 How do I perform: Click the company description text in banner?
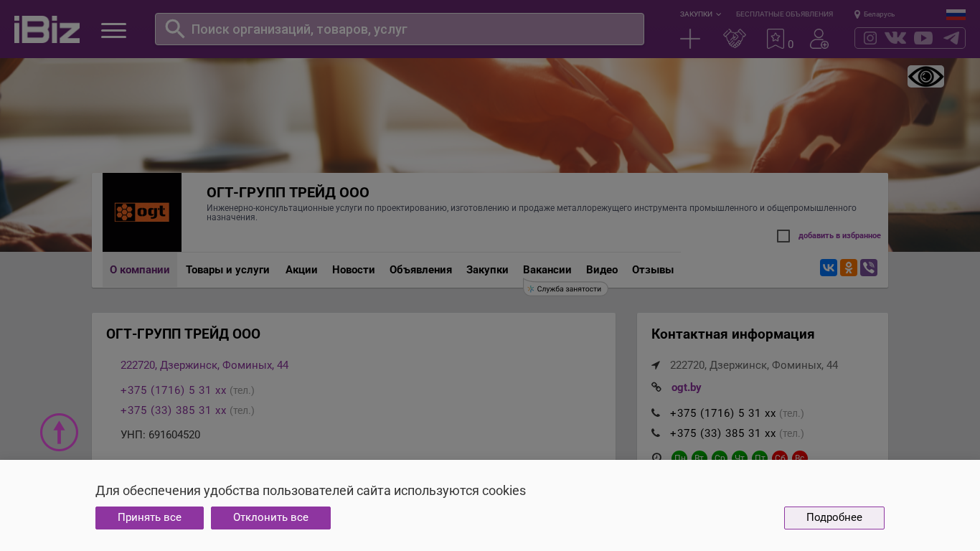(x=532, y=212)
